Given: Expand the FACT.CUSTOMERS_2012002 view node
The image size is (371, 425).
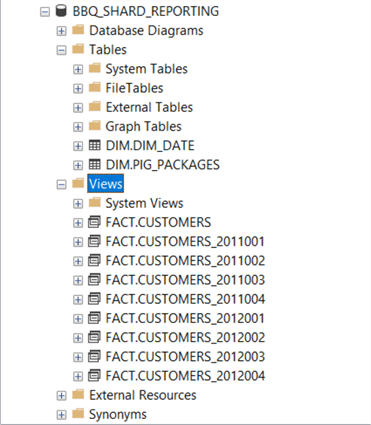Looking at the screenshot, I should pyautogui.click(x=78, y=338).
